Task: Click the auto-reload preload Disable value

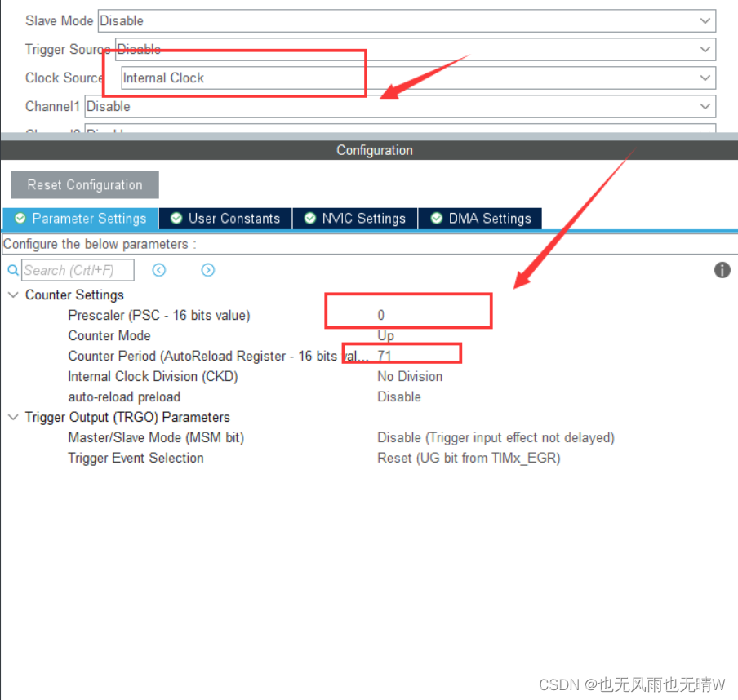Action: click(399, 397)
